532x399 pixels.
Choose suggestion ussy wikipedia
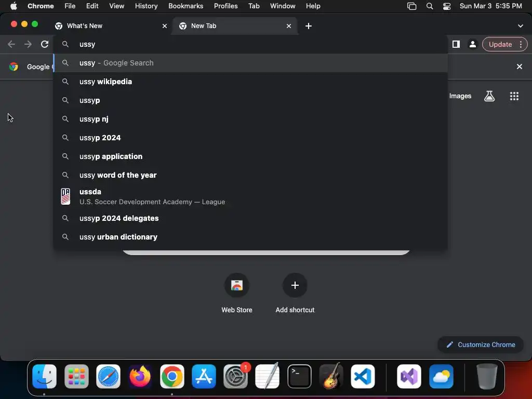pos(250,82)
